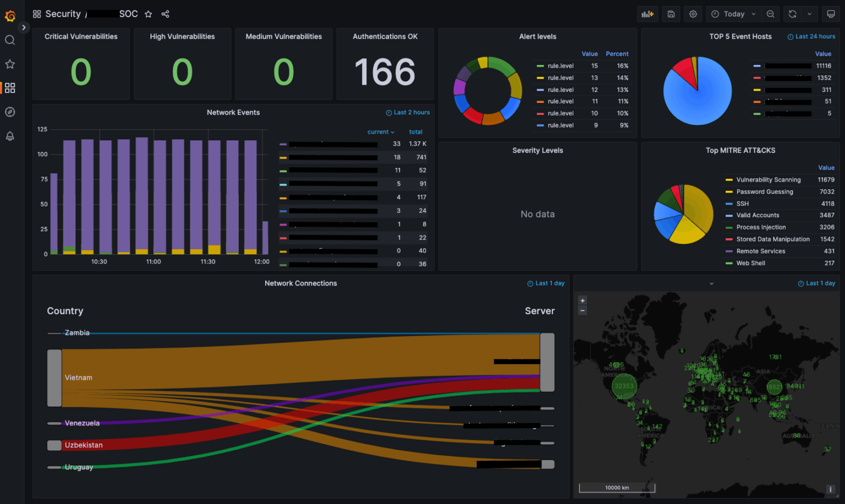Open the Search dashboards icon in sidebar
The height and width of the screenshot is (504, 845).
(x=10, y=40)
